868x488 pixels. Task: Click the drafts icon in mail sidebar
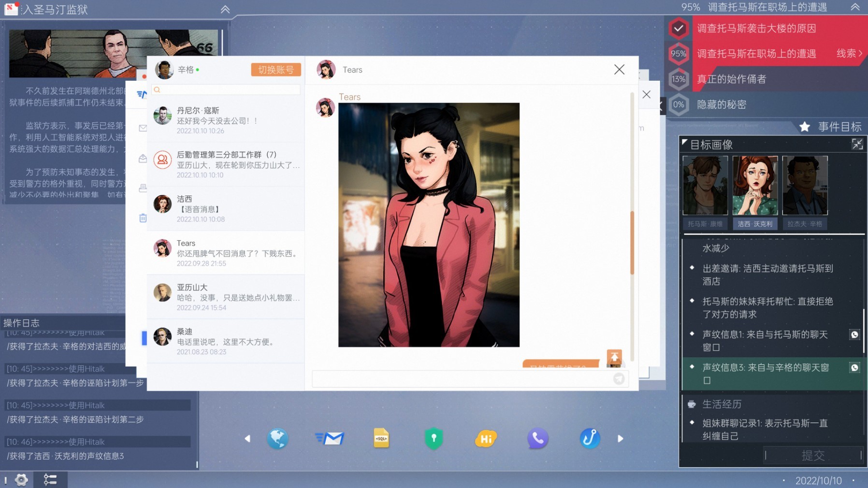(143, 188)
